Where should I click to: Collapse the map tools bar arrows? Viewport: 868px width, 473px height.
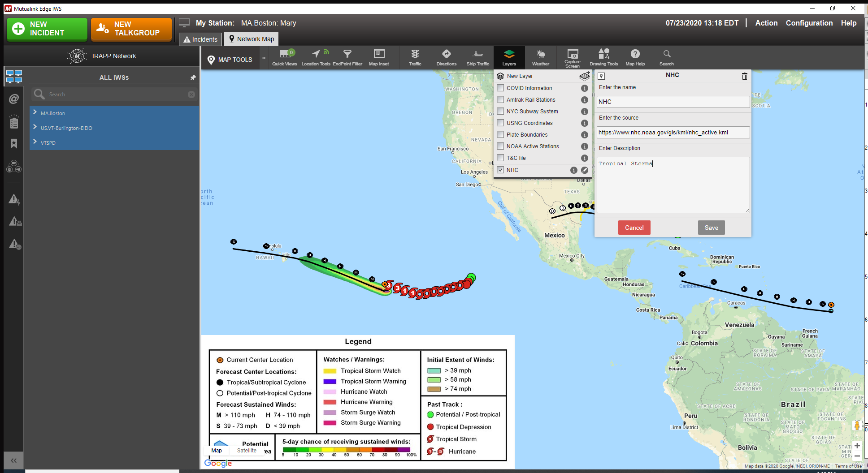[x=264, y=58]
